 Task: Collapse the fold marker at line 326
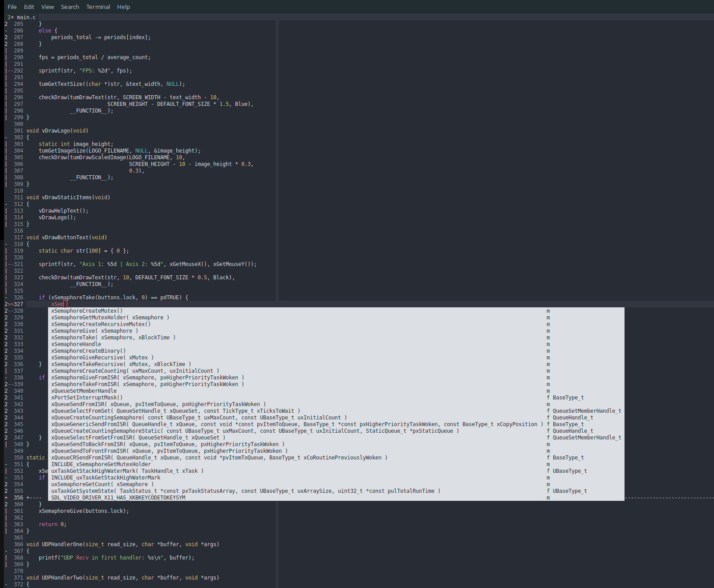click(6, 298)
